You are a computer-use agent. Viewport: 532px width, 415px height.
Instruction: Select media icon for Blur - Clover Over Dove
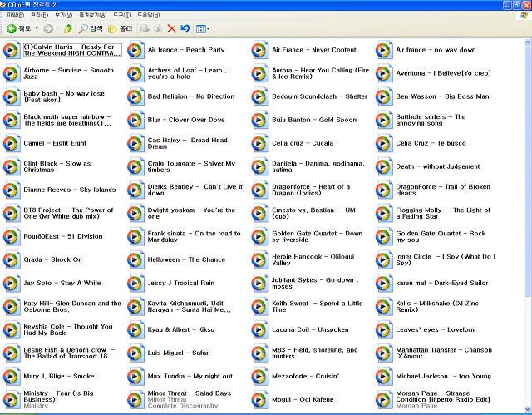click(135, 120)
